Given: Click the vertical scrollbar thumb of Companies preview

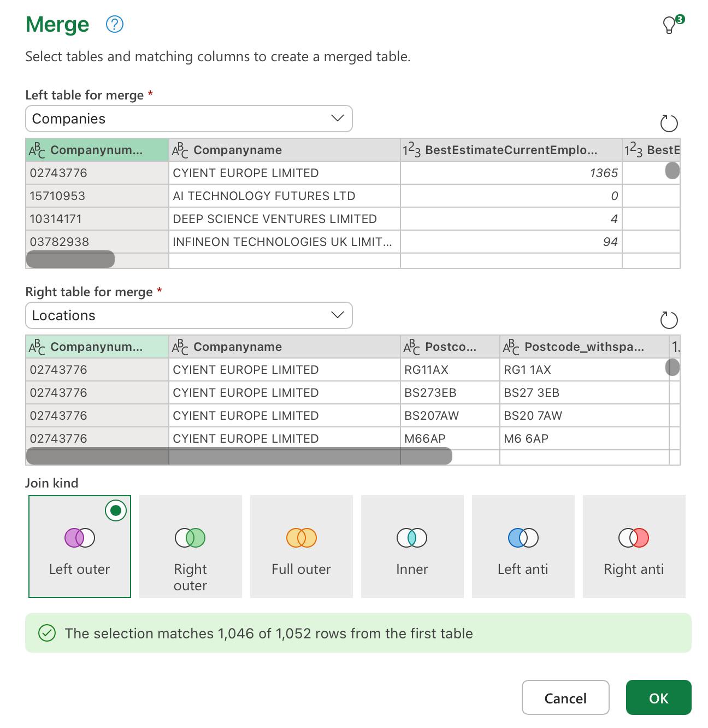Looking at the screenshot, I should (x=672, y=171).
